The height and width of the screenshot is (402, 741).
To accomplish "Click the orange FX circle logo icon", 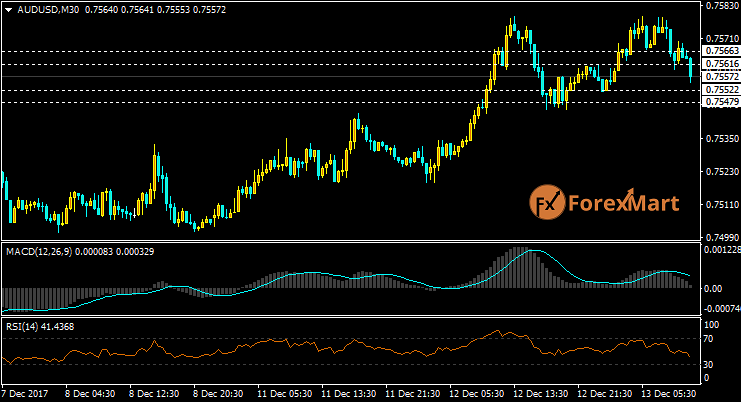I will [x=547, y=203].
